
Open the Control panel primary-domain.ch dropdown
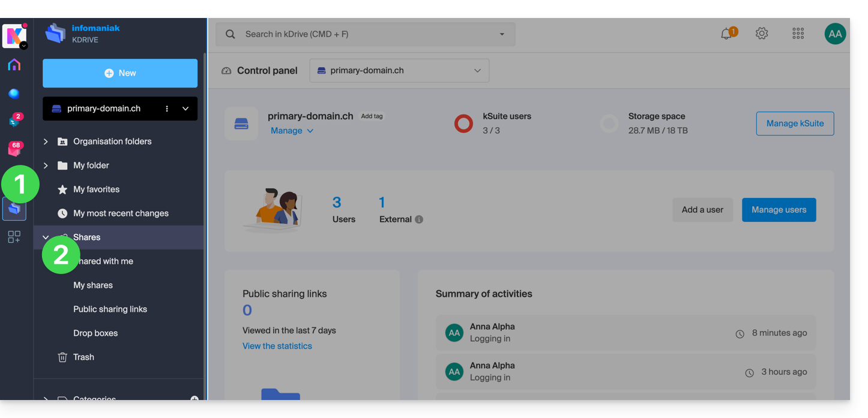point(399,71)
